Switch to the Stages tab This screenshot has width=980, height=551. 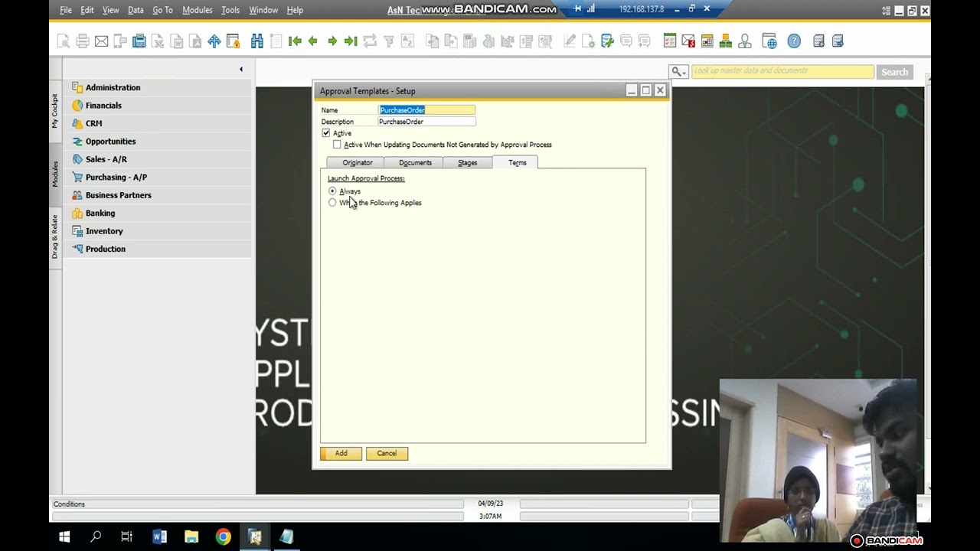point(467,163)
